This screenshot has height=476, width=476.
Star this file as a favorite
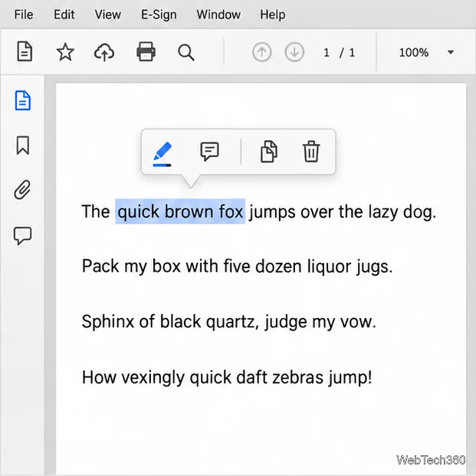[65, 52]
